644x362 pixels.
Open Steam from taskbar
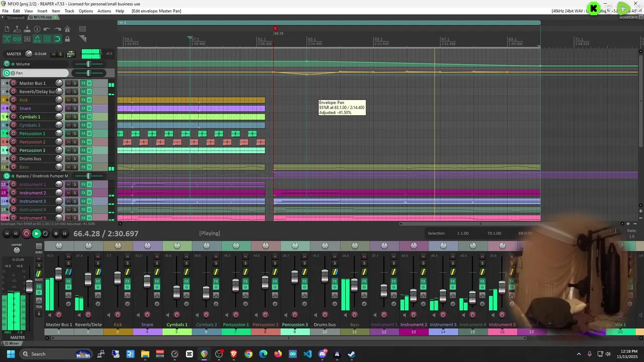tap(352, 354)
